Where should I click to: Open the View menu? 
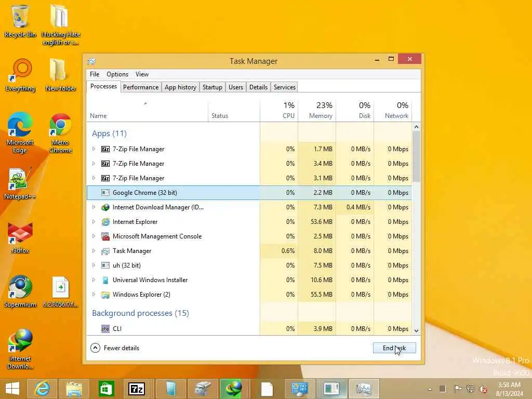pyautogui.click(x=142, y=74)
